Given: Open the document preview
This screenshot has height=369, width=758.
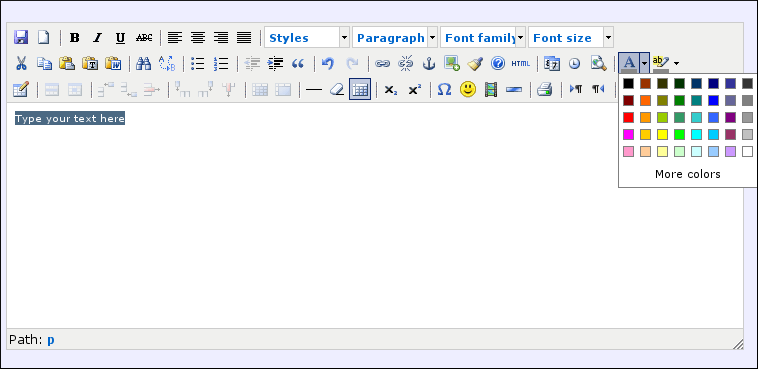Looking at the screenshot, I should (598, 63).
